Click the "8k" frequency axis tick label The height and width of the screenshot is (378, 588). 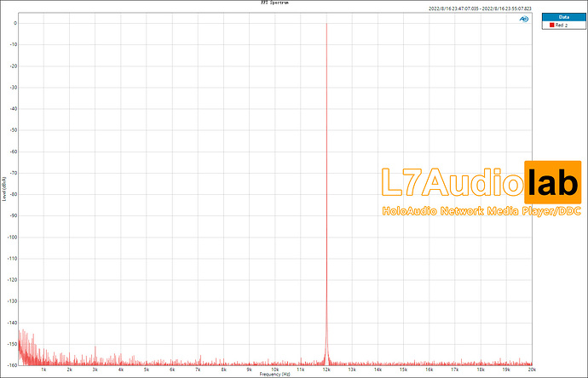pos(223,369)
